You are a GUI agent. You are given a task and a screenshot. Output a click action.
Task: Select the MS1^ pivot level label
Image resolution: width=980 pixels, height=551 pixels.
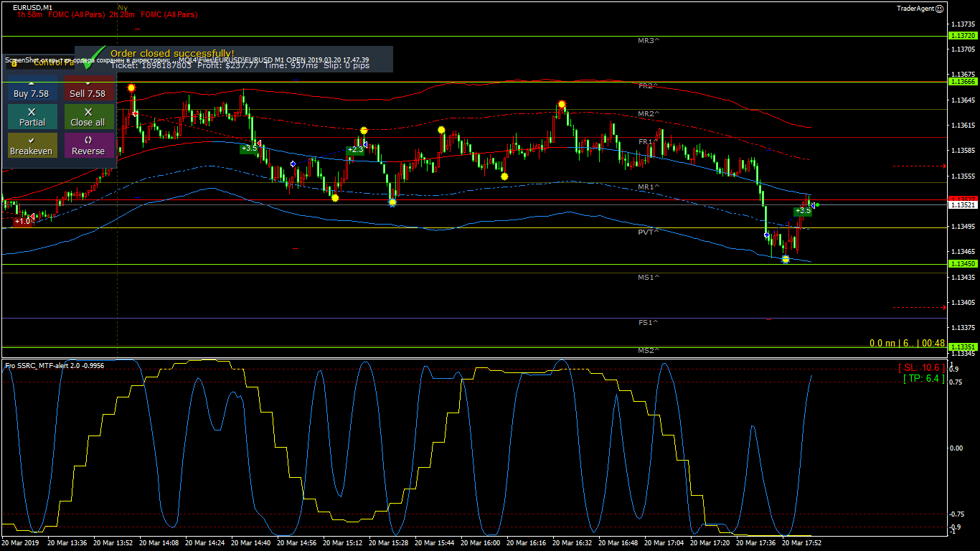pyautogui.click(x=649, y=277)
